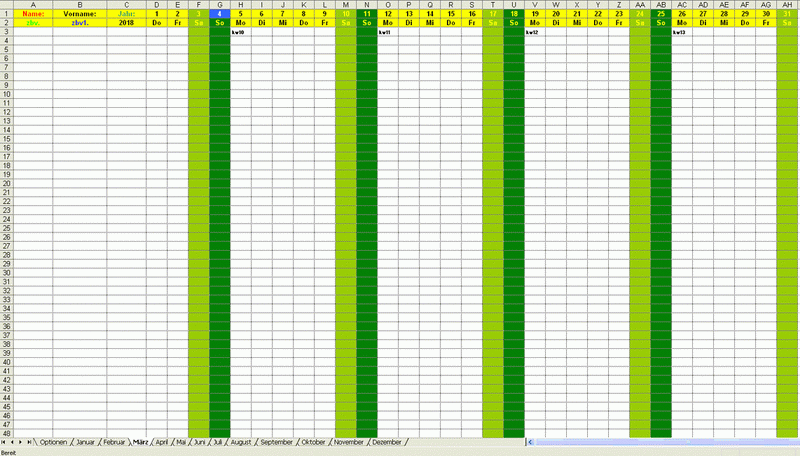This screenshot has width=800, height=456.
Task: Switch to the Juli sheet
Action: (218, 442)
